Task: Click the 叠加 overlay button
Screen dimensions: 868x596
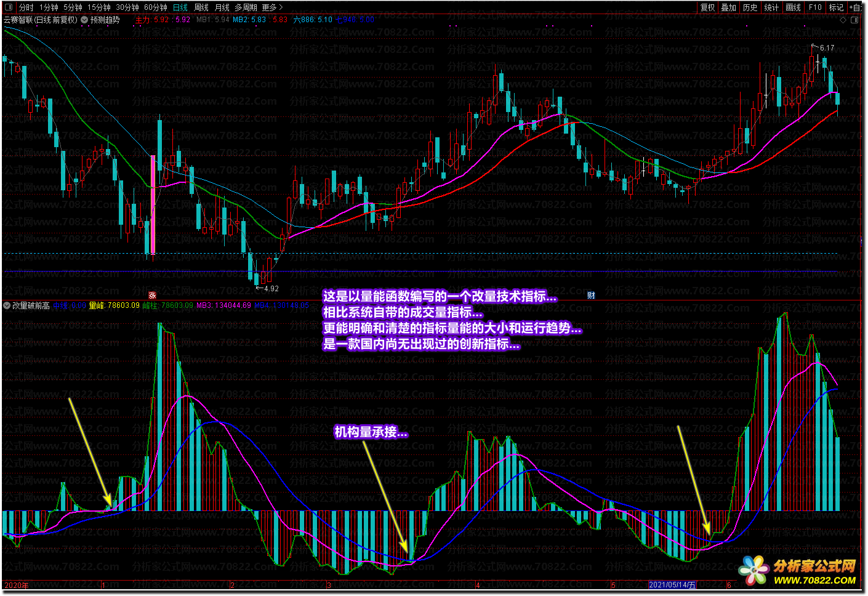Action: click(729, 7)
